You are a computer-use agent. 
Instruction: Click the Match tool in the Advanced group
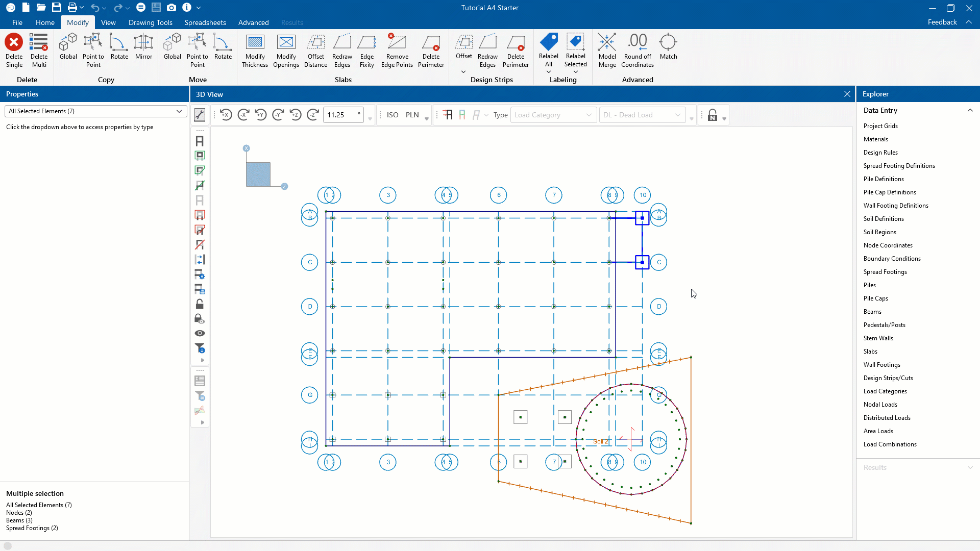[x=668, y=47]
